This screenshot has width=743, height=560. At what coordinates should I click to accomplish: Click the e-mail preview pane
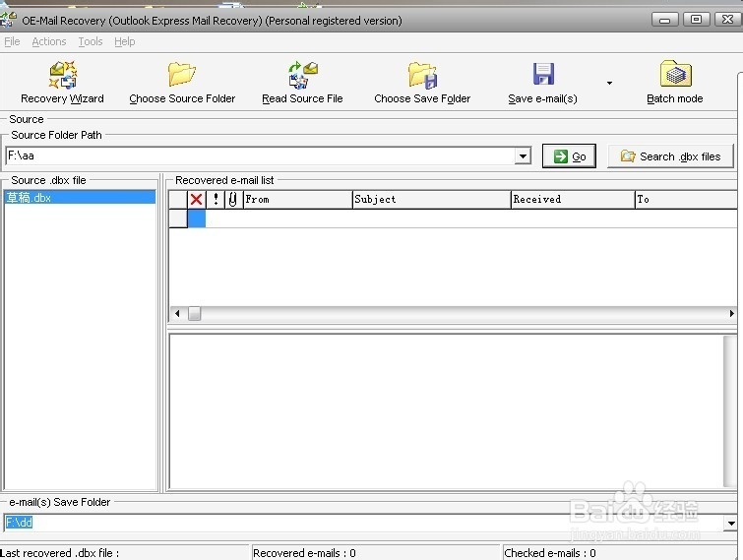pos(446,411)
